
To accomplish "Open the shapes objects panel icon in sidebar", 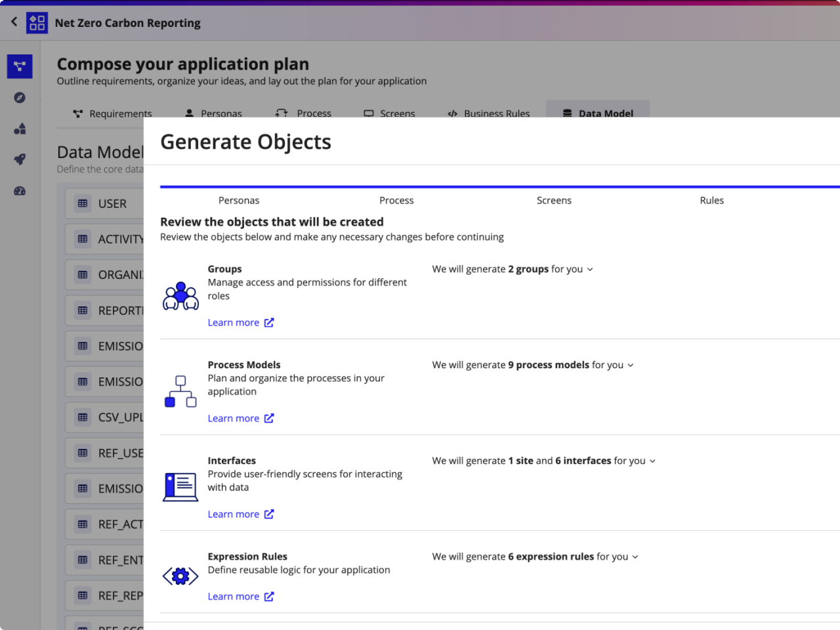I will (x=19, y=129).
